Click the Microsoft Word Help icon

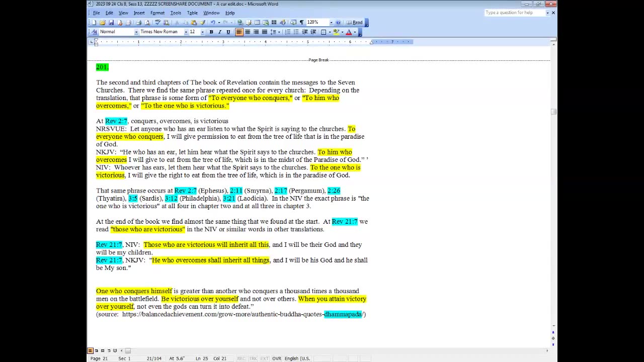click(x=338, y=22)
